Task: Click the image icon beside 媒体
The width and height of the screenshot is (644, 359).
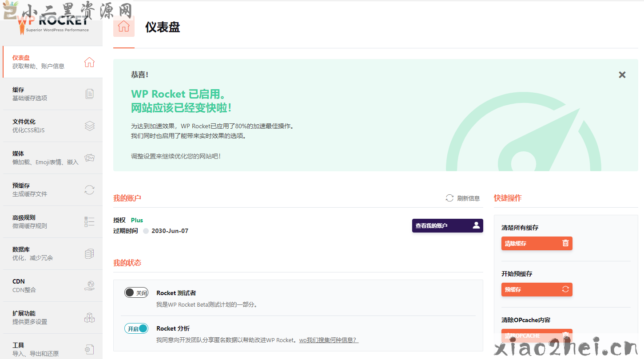Action: [89, 158]
